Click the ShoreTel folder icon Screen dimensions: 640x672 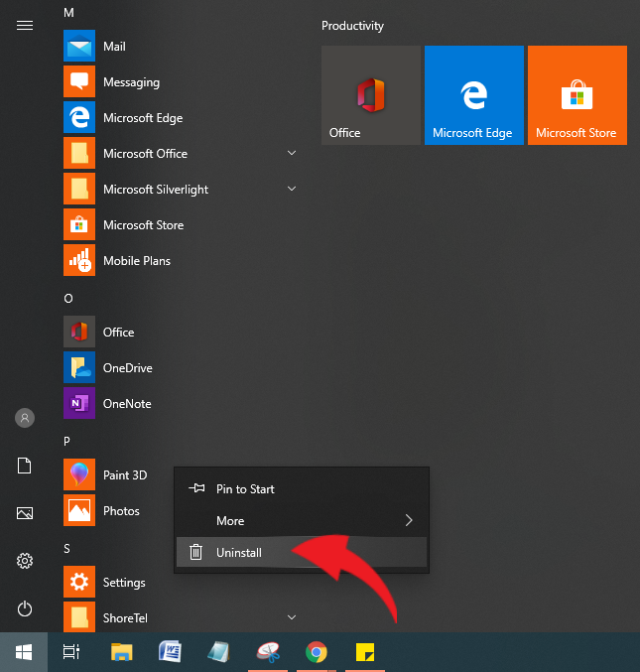79,617
